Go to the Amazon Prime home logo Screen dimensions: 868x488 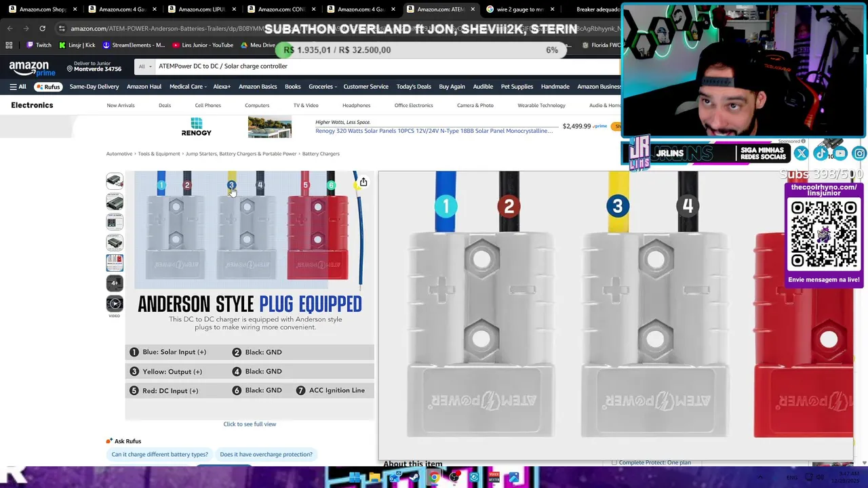click(32, 67)
